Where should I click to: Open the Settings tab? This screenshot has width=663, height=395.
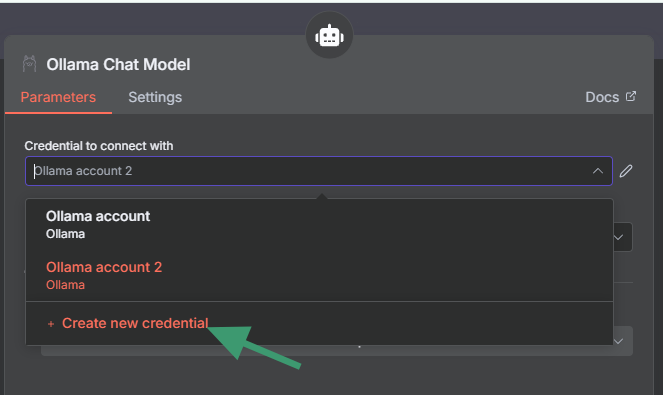tap(155, 97)
